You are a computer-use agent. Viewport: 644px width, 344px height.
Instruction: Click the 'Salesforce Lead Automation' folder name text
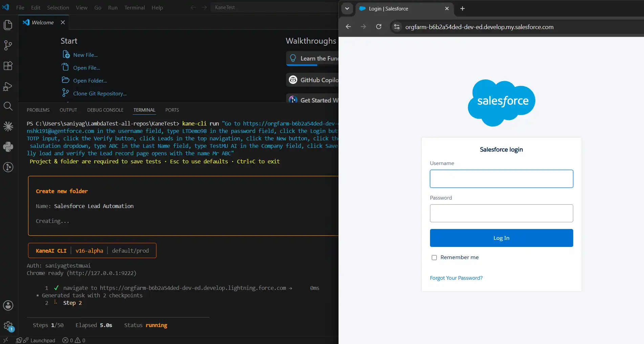(x=94, y=206)
